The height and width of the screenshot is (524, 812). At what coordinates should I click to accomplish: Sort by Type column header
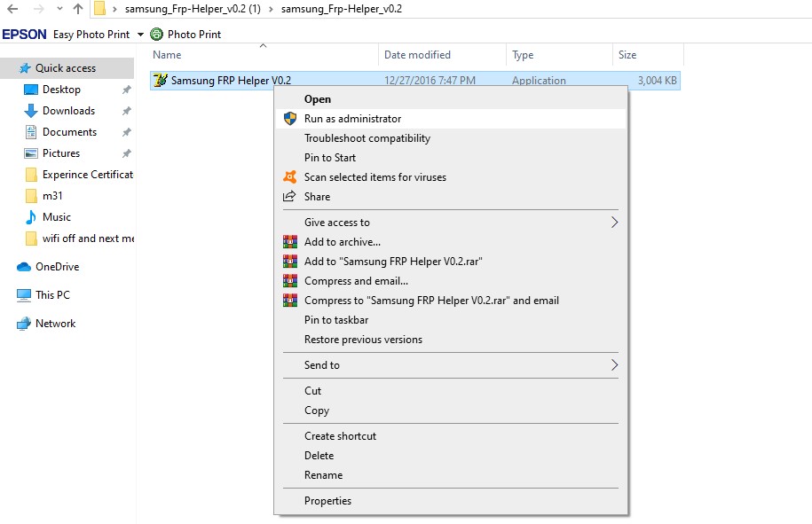523,55
